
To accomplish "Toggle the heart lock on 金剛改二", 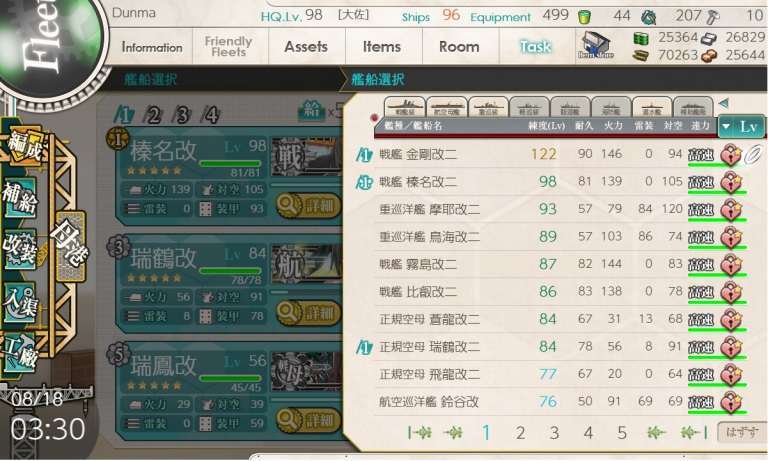I will [731, 155].
